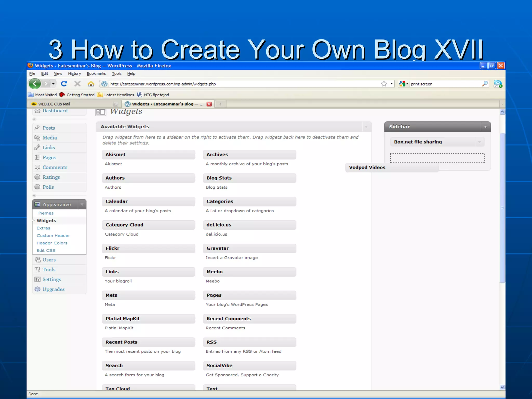532x399 pixels.
Task: Open the Edit menu
Action: pyautogui.click(x=45, y=74)
